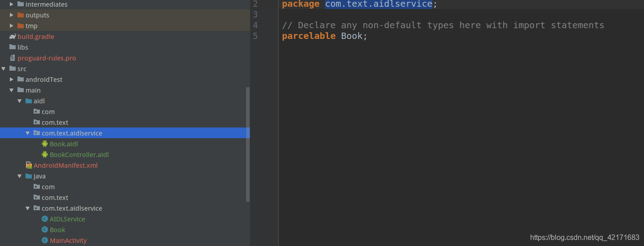Select the AIDLService class
The width and height of the screenshot is (644, 246).
pos(67,219)
